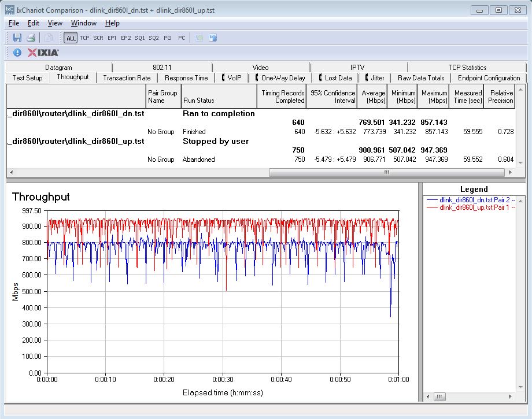
Task: Click the Relative Precision column header
Action: [500, 97]
